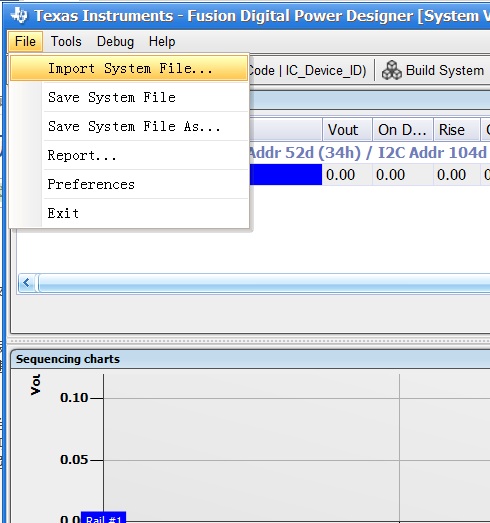
Task: Click the 0.10 axis label
Action: pyautogui.click(x=74, y=398)
